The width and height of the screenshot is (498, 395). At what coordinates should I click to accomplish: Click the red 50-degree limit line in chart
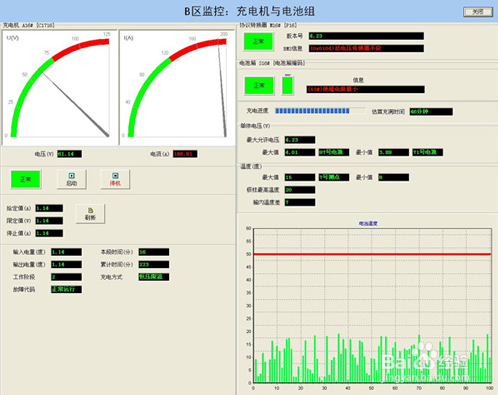tap(372, 254)
